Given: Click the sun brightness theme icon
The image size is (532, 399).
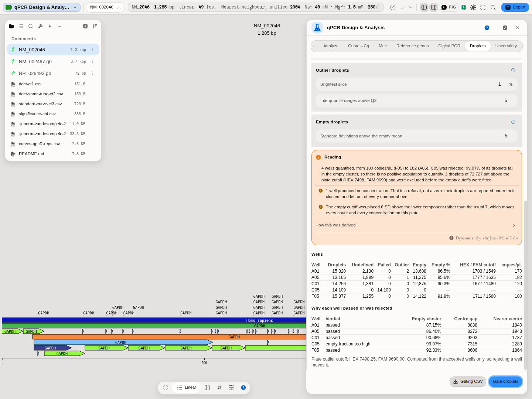Looking at the screenshot, I should [473, 7].
